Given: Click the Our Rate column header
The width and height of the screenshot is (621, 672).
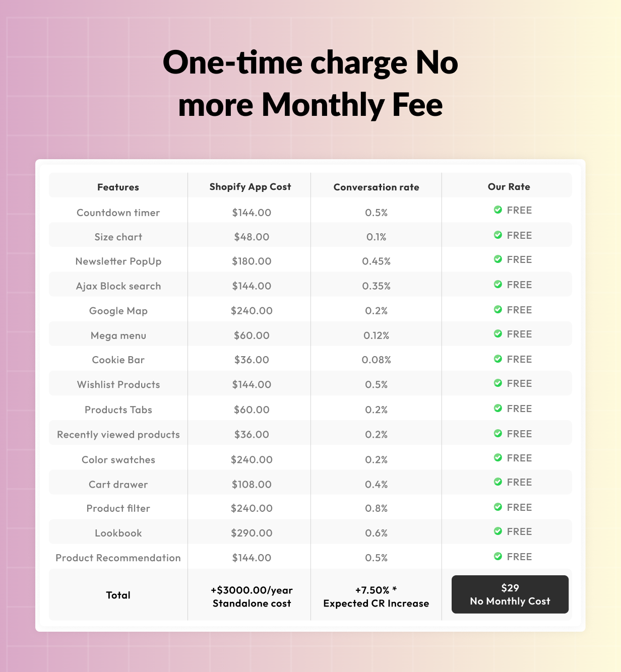Looking at the screenshot, I should [x=509, y=187].
